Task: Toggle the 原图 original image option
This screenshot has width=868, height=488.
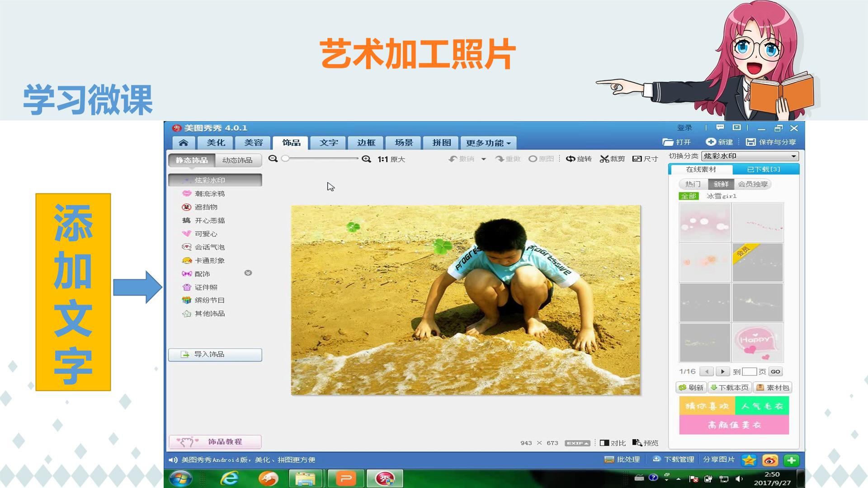Action: 541,159
